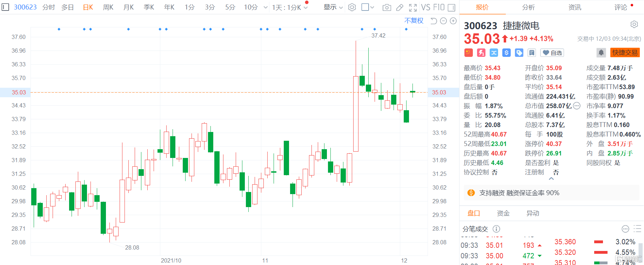
Task: Toggle the left sidebar panel
Action: coord(5,7)
